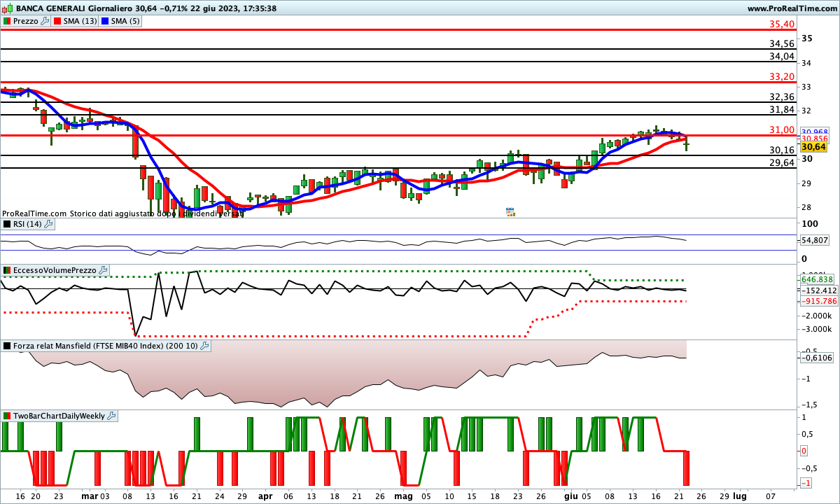Click the 34,04 price level label
The image size is (840, 504).
(x=782, y=56)
